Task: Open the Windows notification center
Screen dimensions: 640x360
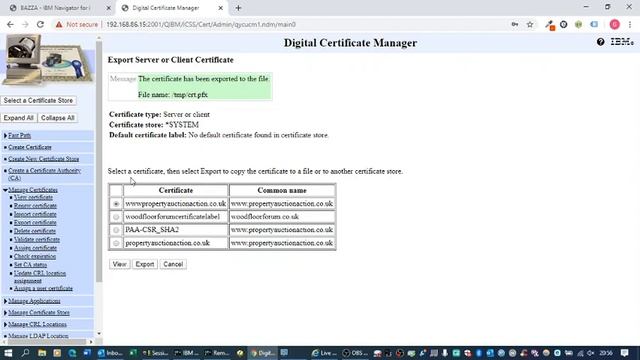Action: coord(624,353)
